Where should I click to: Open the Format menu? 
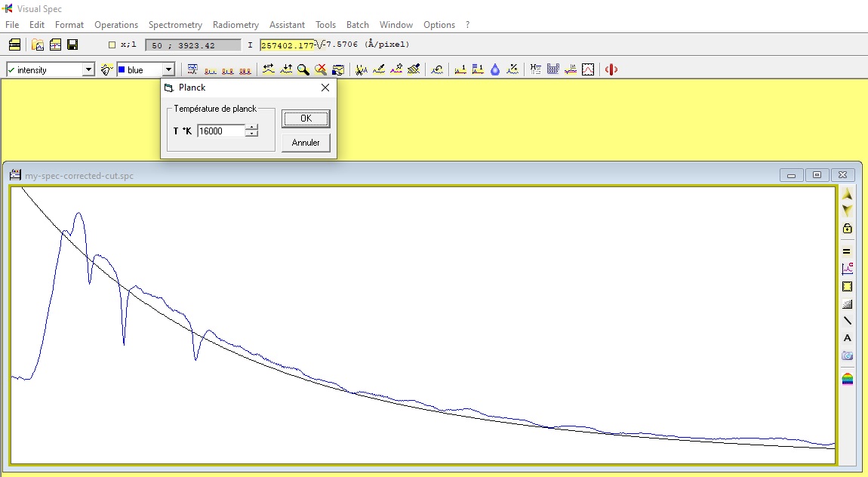point(69,25)
